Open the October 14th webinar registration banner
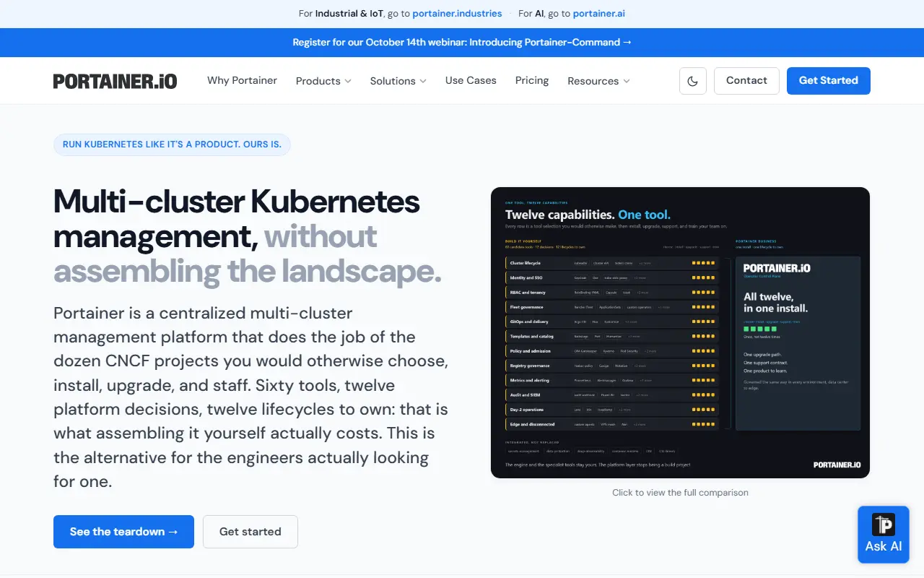This screenshot has height=578, width=924. [462, 43]
